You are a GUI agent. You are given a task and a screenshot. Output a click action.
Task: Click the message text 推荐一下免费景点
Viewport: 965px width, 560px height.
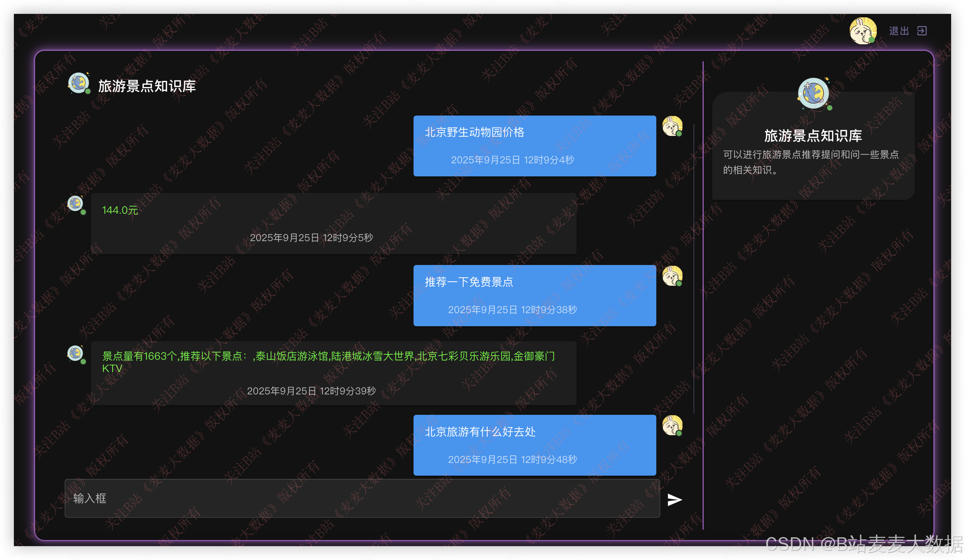pos(469,282)
